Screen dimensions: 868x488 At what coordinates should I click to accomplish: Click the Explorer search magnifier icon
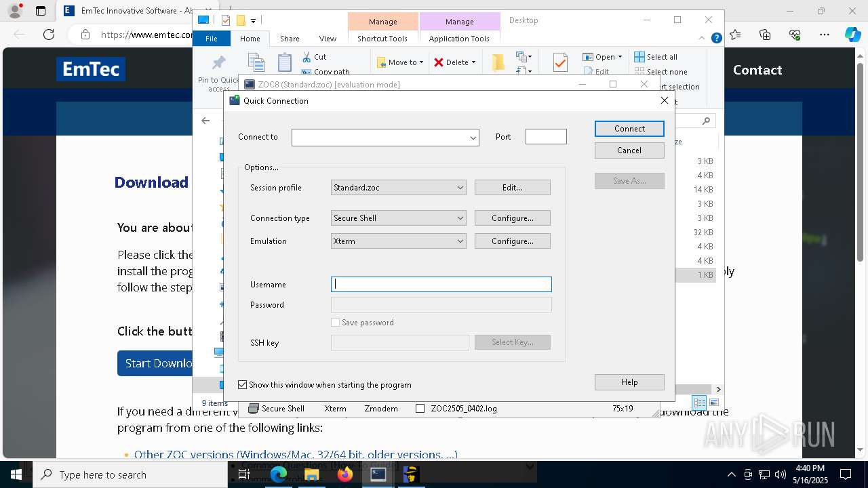click(x=706, y=121)
